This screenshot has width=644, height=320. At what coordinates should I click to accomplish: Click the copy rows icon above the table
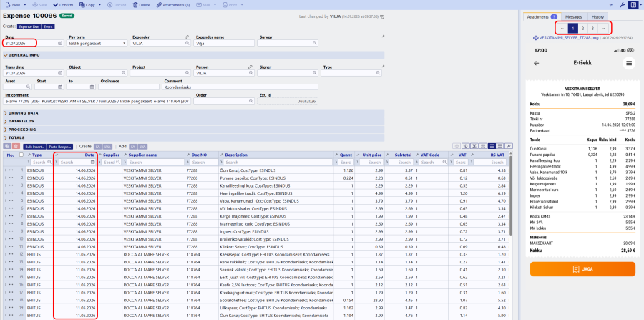tap(7, 146)
